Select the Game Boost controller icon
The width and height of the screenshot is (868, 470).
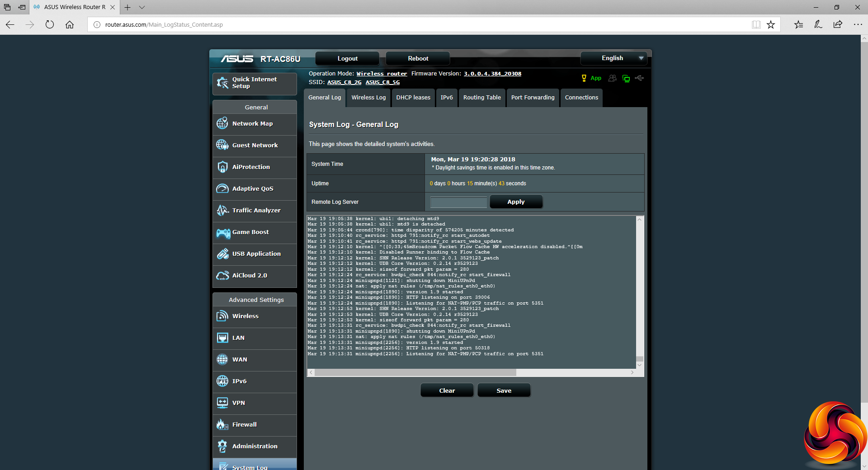coord(223,232)
